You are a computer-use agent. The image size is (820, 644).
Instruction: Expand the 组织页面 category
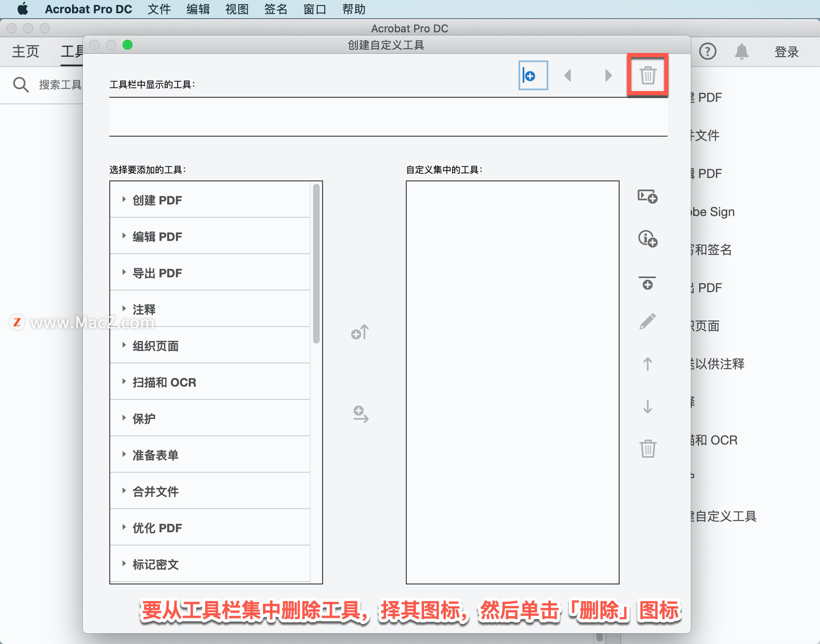click(124, 345)
